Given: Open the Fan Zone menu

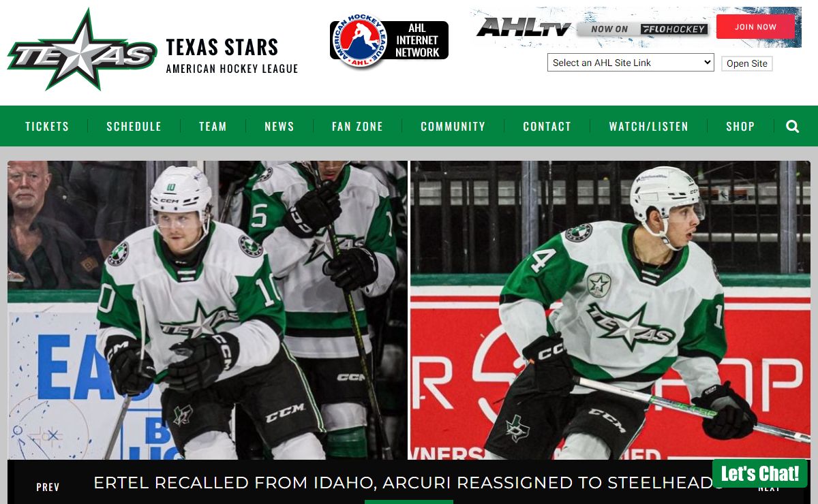Looking at the screenshot, I should (x=357, y=127).
